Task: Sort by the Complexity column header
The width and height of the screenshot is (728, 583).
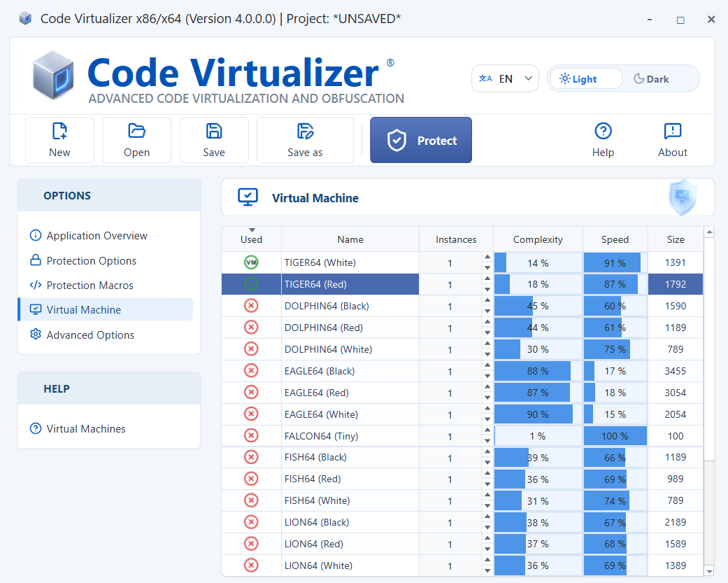Action: click(x=538, y=239)
